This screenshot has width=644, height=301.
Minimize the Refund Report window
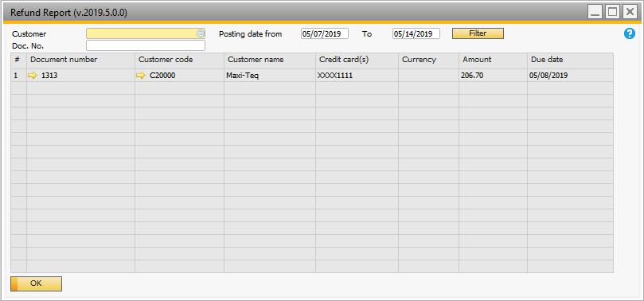click(x=595, y=12)
